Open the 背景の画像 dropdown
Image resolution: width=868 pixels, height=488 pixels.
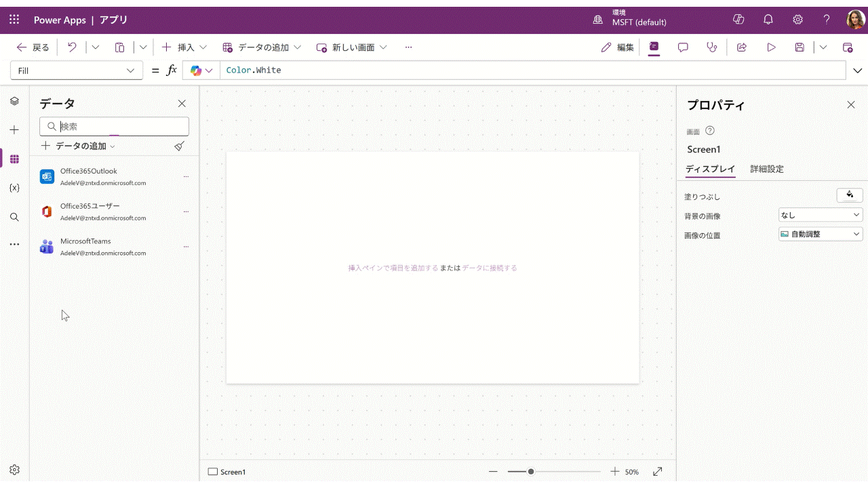821,215
